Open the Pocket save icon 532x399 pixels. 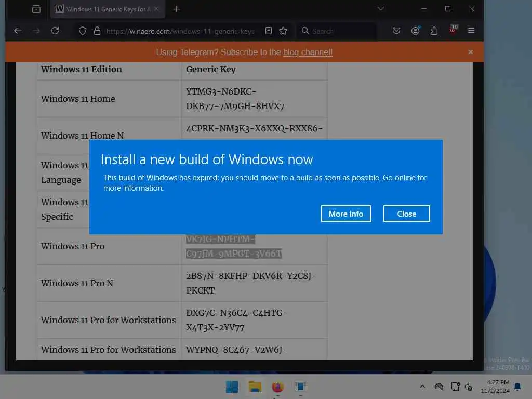tap(396, 31)
